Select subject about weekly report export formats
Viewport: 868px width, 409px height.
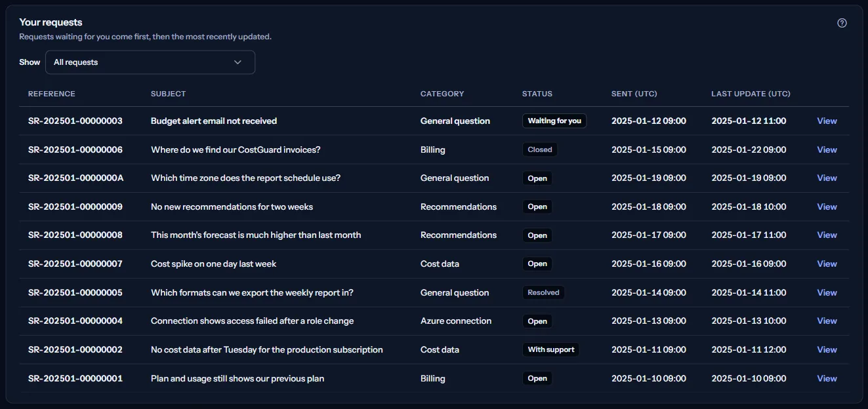tap(252, 292)
